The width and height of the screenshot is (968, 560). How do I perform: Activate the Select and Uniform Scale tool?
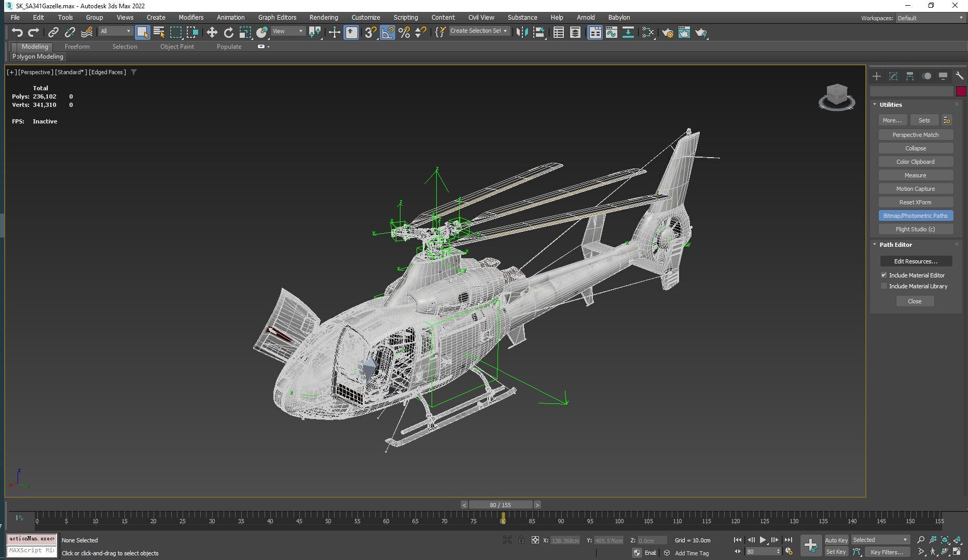click(245, 32)
